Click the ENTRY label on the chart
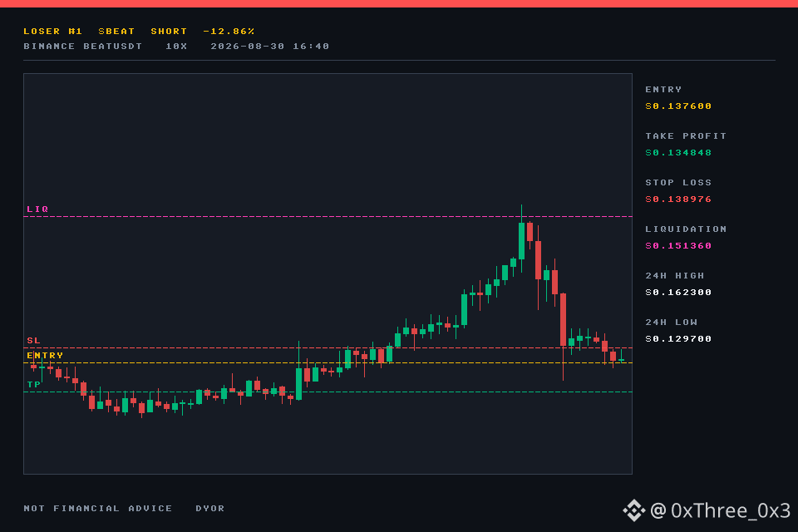The width and height of the screenshot is (798, 532). pyautogui.click(x=45, y=355)
